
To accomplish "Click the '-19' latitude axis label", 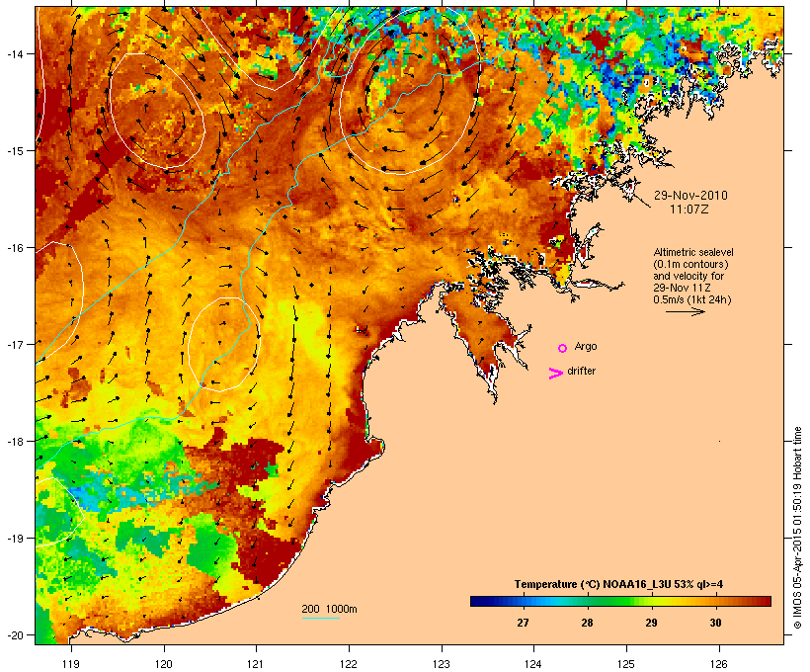I will [x=14, y=539].
